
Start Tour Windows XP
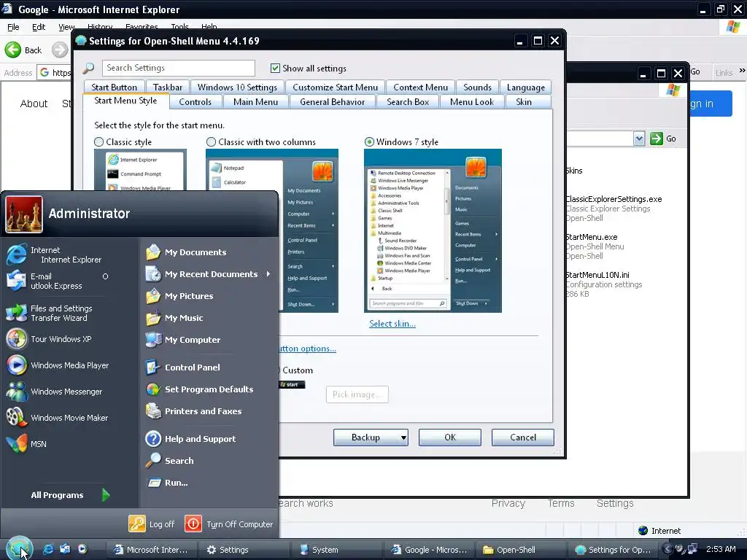point(49,339)
